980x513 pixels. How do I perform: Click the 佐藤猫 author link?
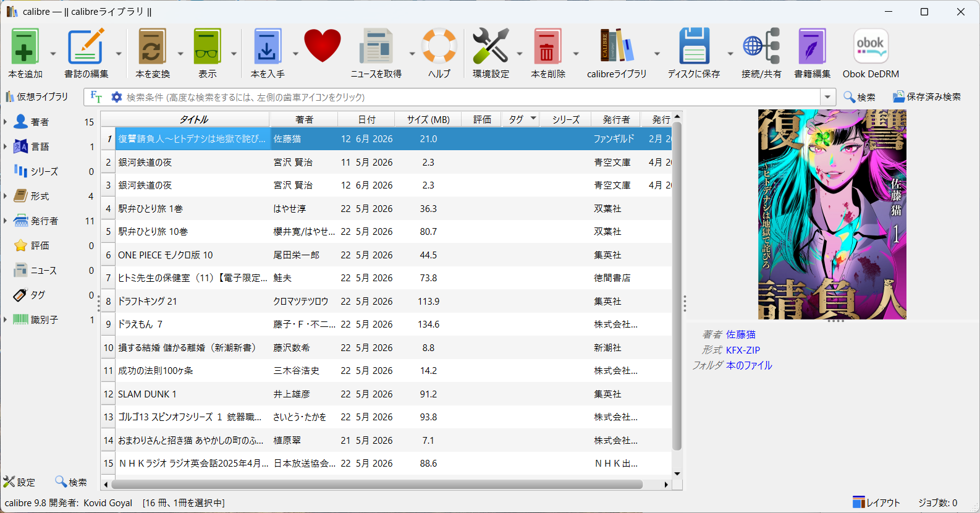(741, 334)
